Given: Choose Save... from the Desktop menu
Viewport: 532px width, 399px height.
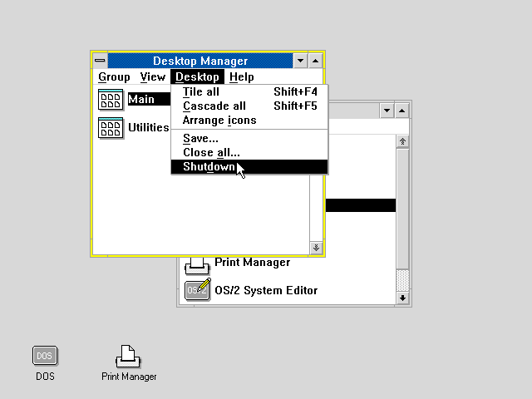Looking at the screenshot, I should pos(249,139).
